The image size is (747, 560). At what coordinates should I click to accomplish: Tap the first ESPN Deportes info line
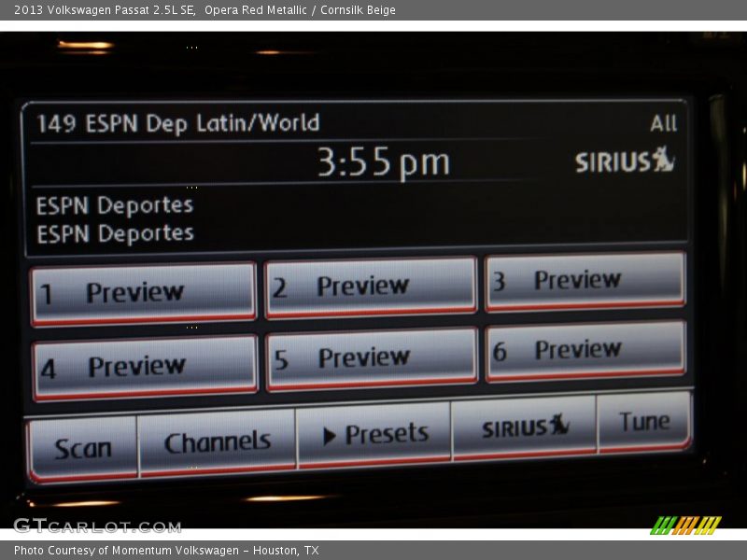coord(114,205)
